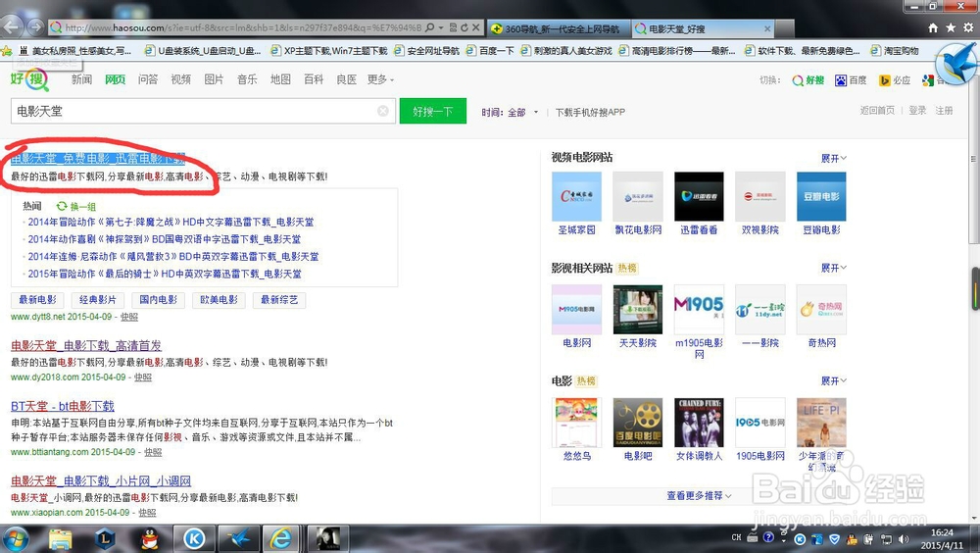Open 淘宝购物 bookmark in favorites bar
This screenshot has height=553, width=980.
point(895,51)
